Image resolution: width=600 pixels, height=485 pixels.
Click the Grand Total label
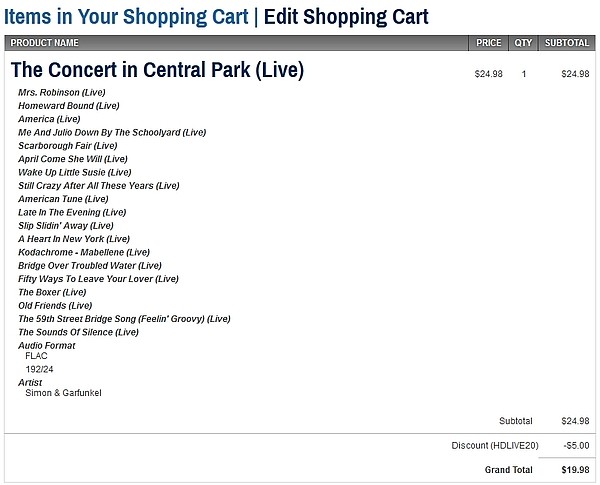coord(509,470)
